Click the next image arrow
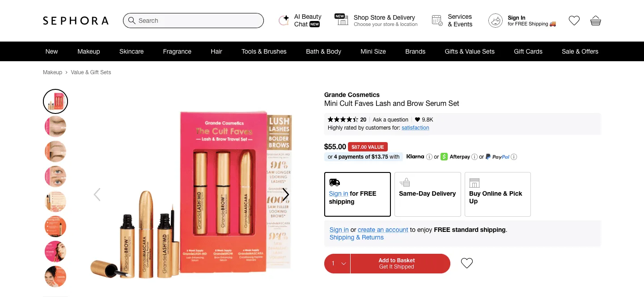 [x=285, y=194]
